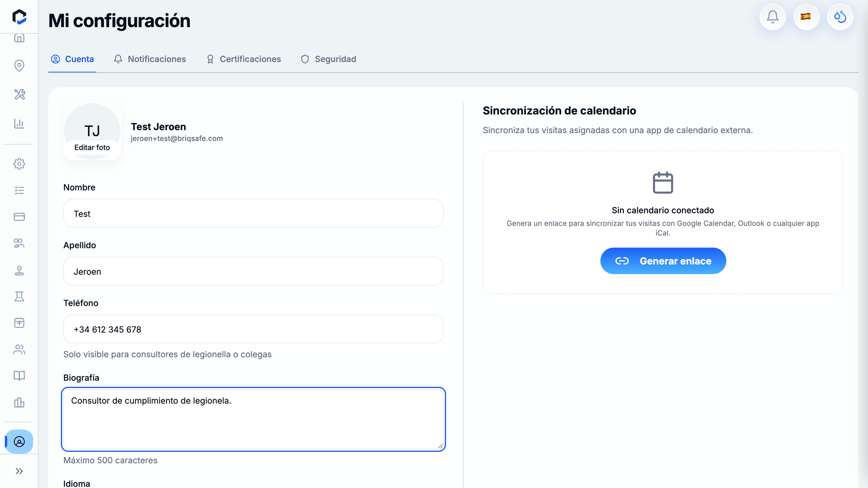Viewport: 868px width, 488px height.
Task: Open the buildings organization sidebar icon
Action: 19,402
